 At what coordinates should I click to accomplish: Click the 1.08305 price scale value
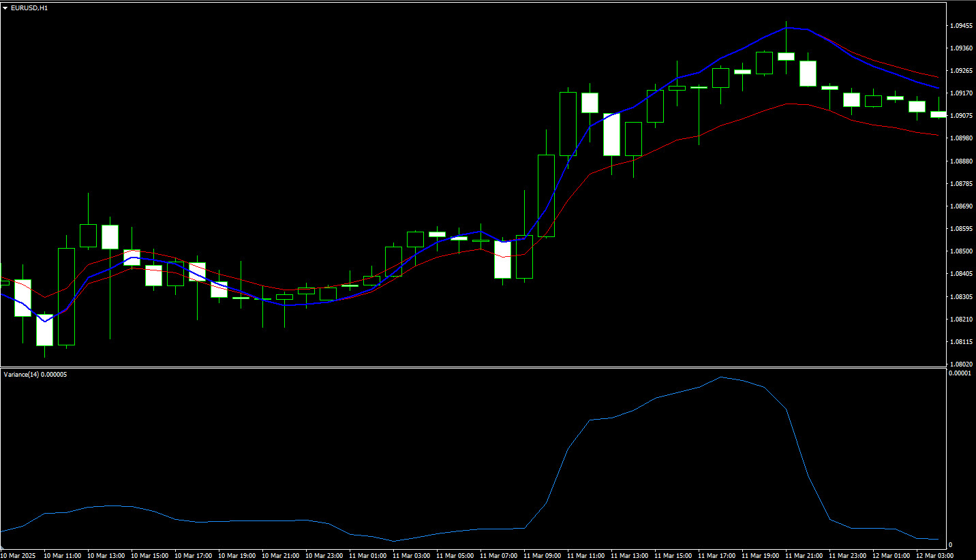(x=960, y=297)
